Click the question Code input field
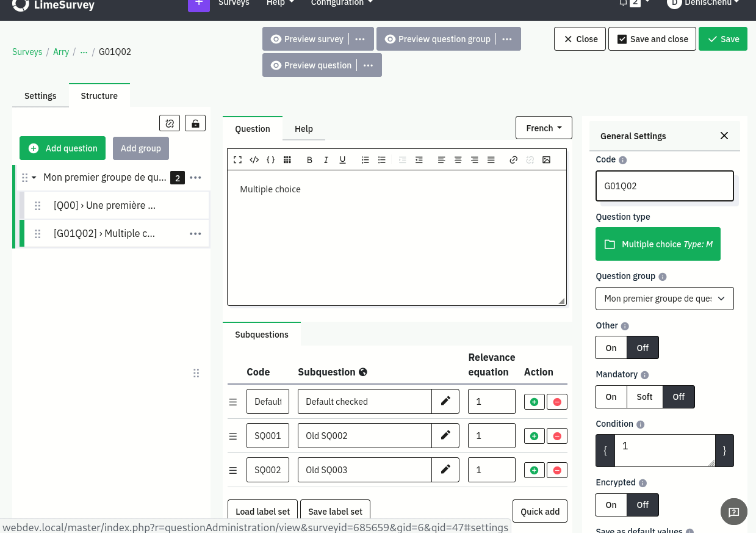Image resolution: width=756 pixels, height=533 pixels. 664,186
